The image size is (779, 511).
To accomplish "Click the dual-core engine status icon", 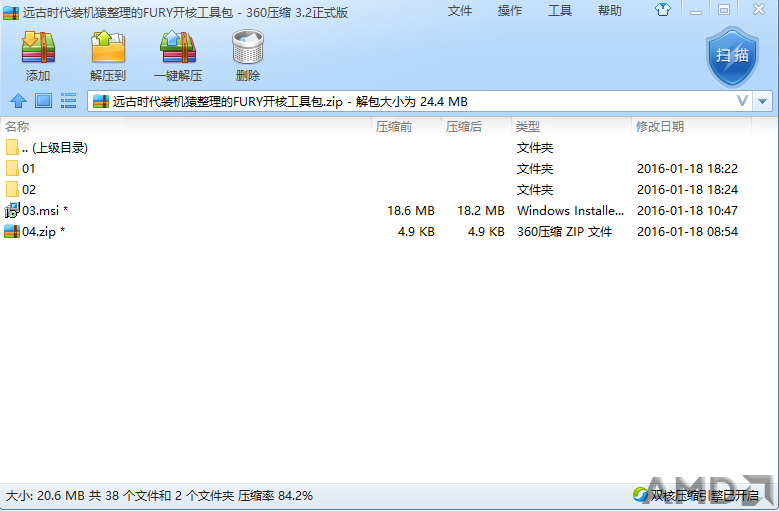I will (x=640, y=494).
